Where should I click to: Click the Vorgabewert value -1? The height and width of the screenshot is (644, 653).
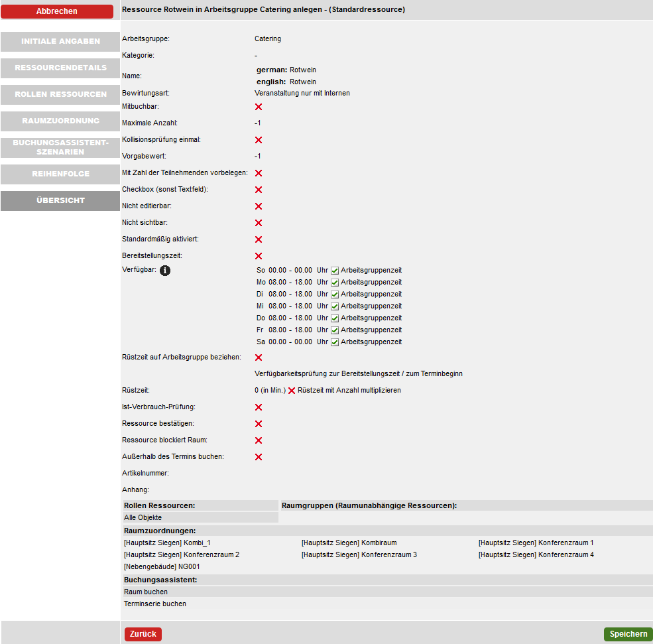coord(258,157)
